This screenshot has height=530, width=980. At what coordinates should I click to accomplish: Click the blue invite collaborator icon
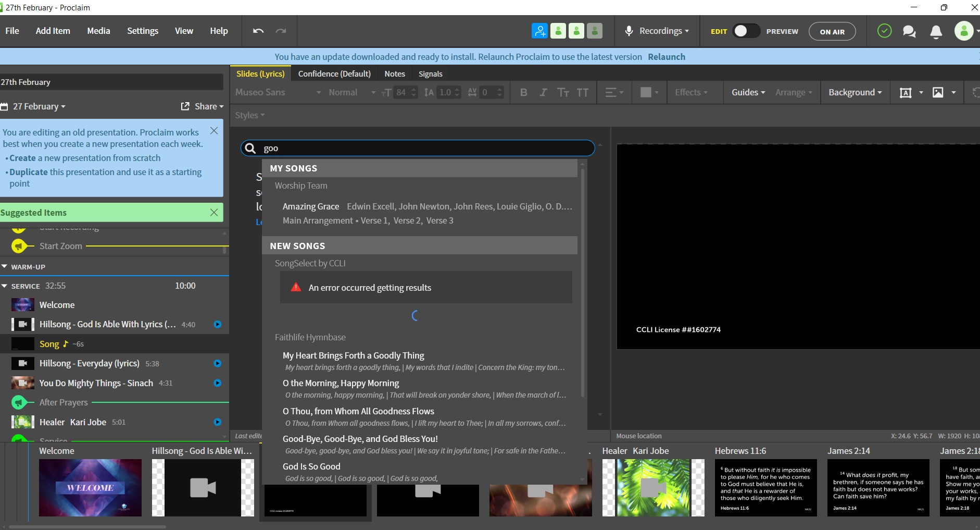click(539, 31)
